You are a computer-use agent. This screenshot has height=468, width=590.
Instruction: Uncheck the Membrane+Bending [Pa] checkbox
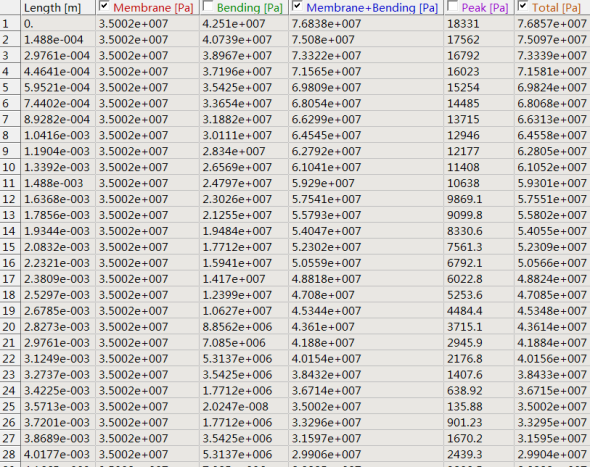[x=297, y=6]
